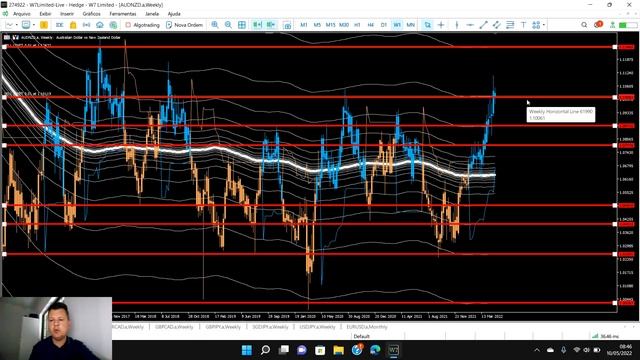Open the Inserir menu

67,14
